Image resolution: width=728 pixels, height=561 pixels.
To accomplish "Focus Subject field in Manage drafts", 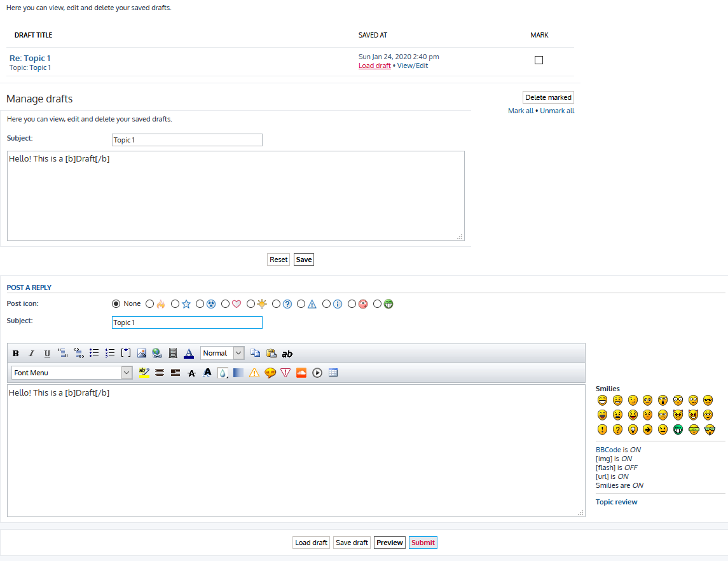I will click(x=187, y=140).
